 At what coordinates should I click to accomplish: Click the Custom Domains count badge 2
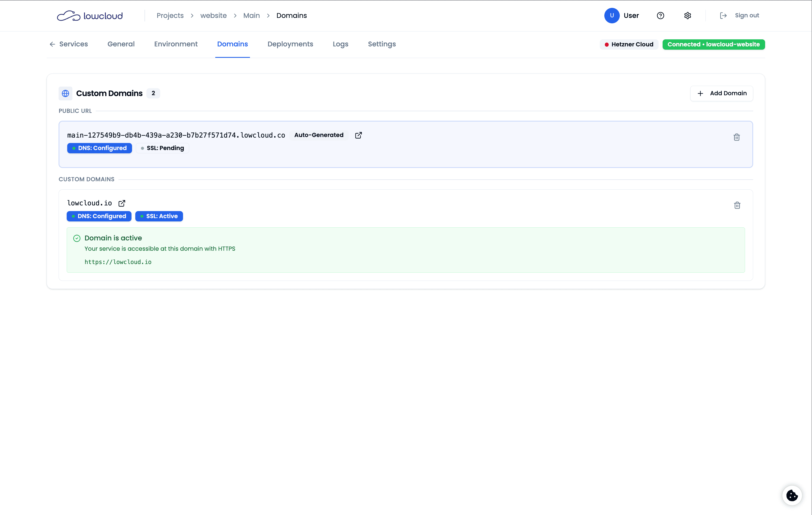coord(153,93)
